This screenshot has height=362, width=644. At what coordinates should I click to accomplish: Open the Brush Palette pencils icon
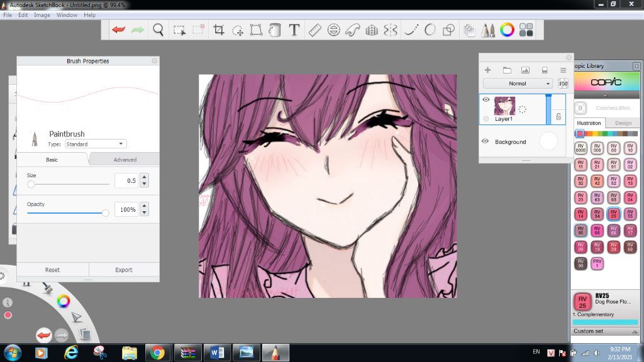[x=488, y=30]
